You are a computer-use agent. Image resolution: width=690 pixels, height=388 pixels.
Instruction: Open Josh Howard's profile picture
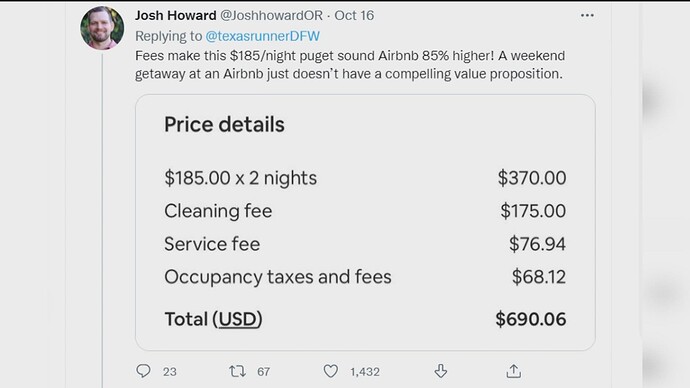[102, 28]
